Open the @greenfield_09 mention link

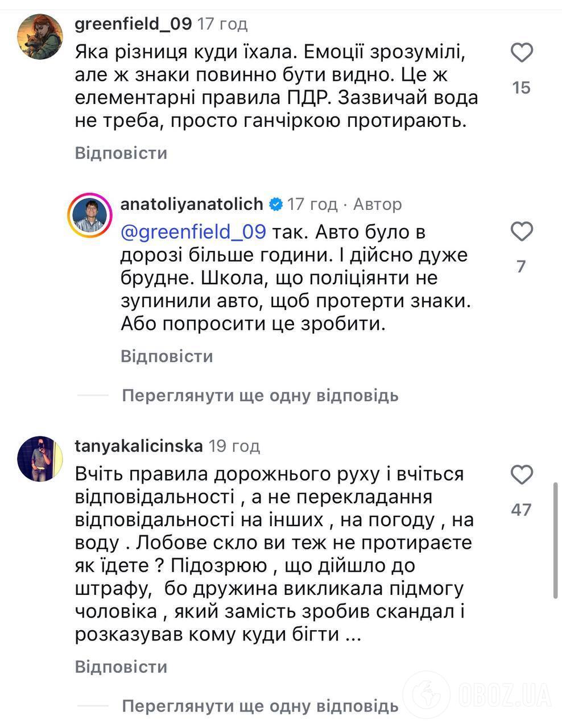[193, 231]
